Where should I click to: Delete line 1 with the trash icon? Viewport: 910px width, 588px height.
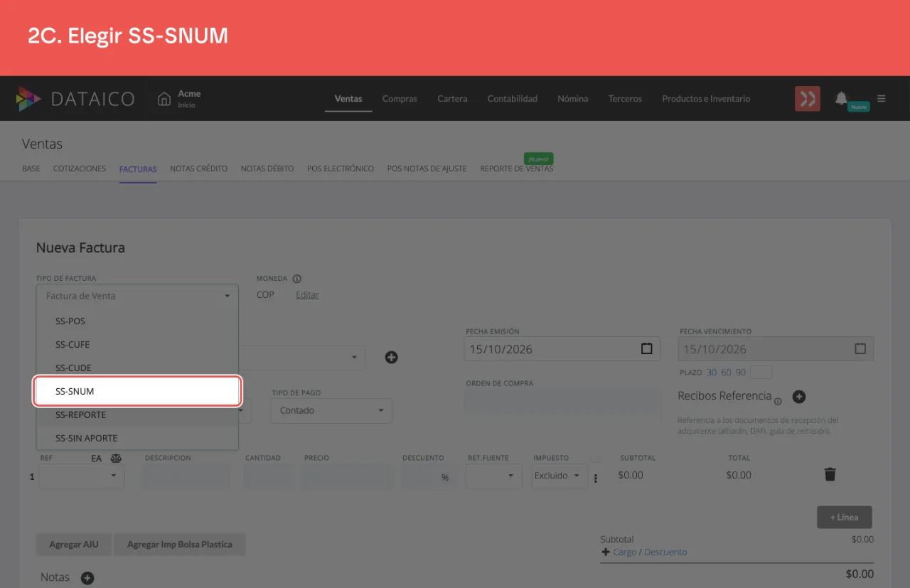point(830,474)
